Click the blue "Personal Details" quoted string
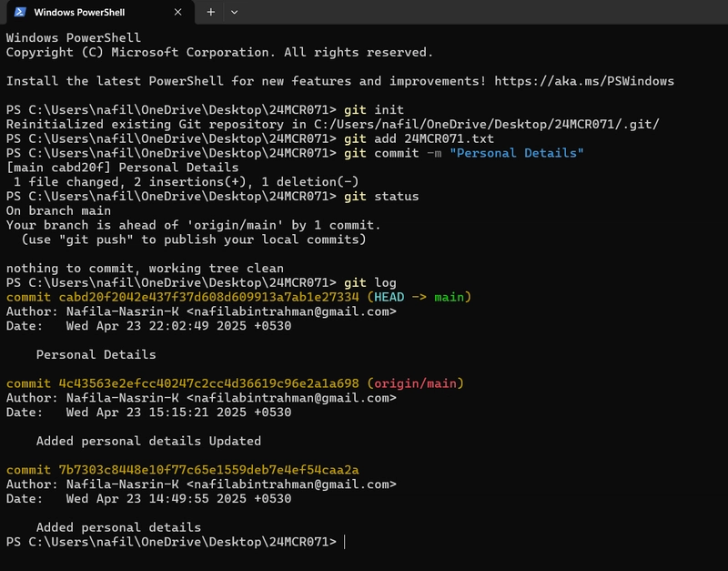This screenshot has height=571, width=728. coord(516,153)
